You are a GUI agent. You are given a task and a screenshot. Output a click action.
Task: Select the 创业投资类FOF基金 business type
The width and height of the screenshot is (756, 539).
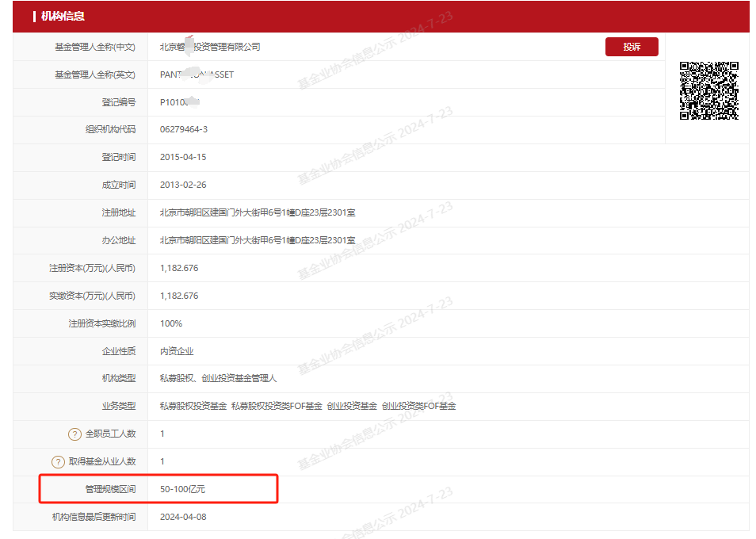[x=418, y=406]
